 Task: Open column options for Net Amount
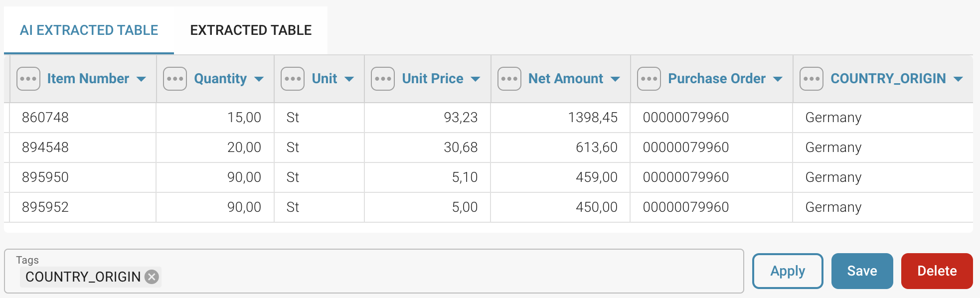point(510,78)
